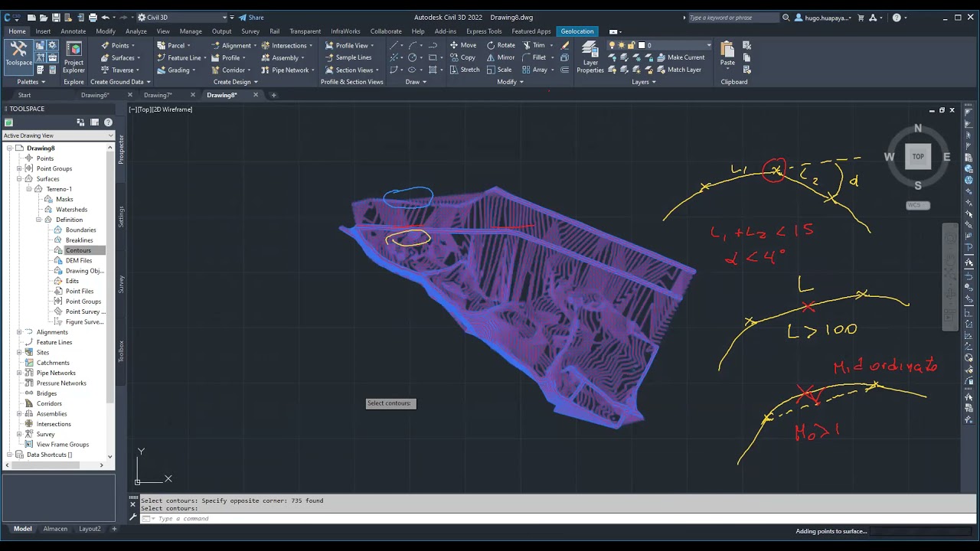
Task: Collapse the Terreno-1 surface node
Action: point(29,189)
